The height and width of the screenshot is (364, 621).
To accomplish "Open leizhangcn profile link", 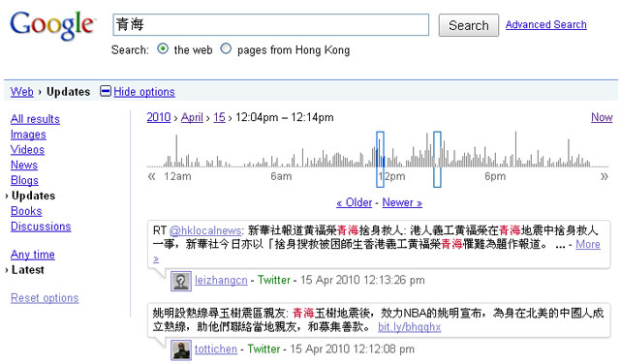I will click(x=221, y=281).
